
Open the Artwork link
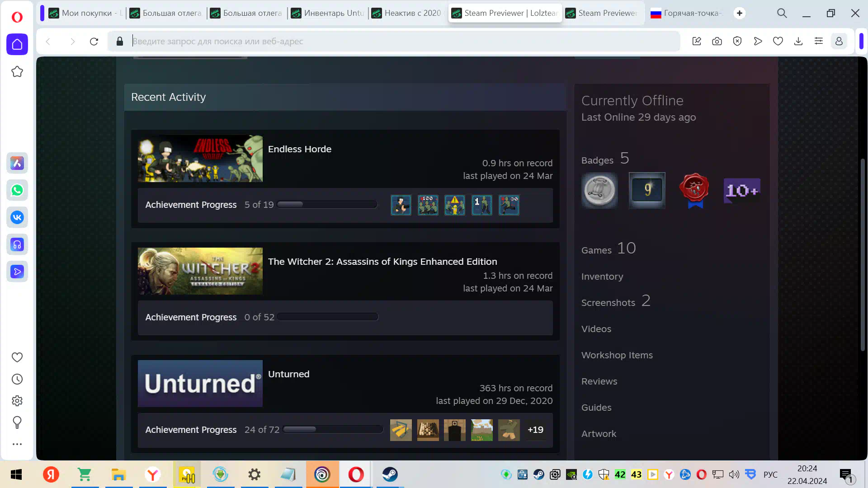pos(599,434)
